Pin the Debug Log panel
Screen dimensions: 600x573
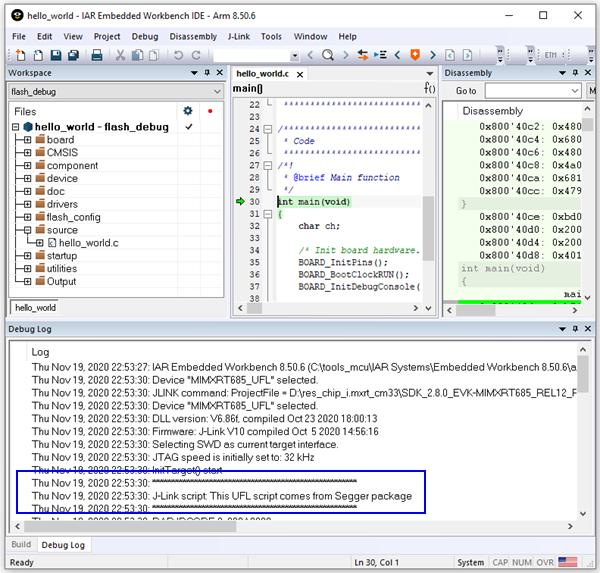click(x=575, y=328)
